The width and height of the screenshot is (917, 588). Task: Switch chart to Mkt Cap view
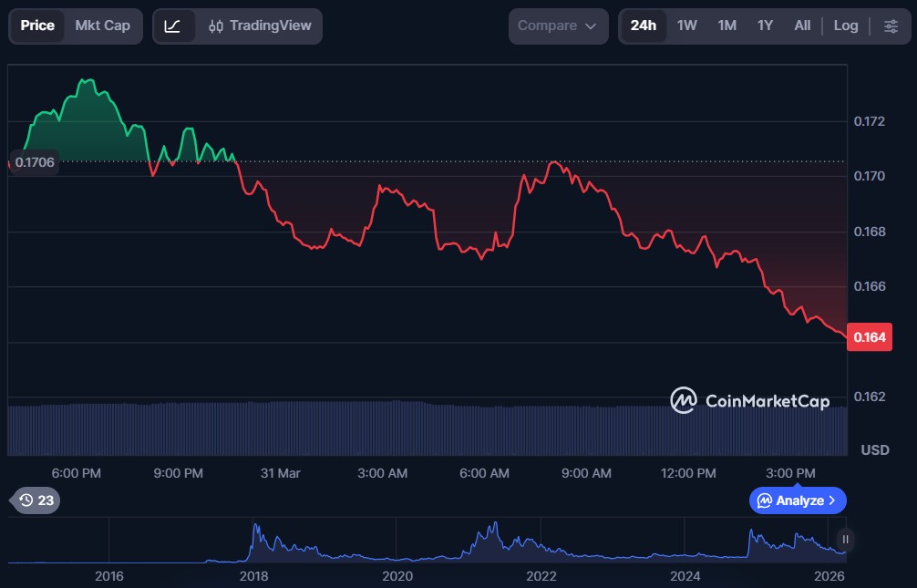point(102,26)
